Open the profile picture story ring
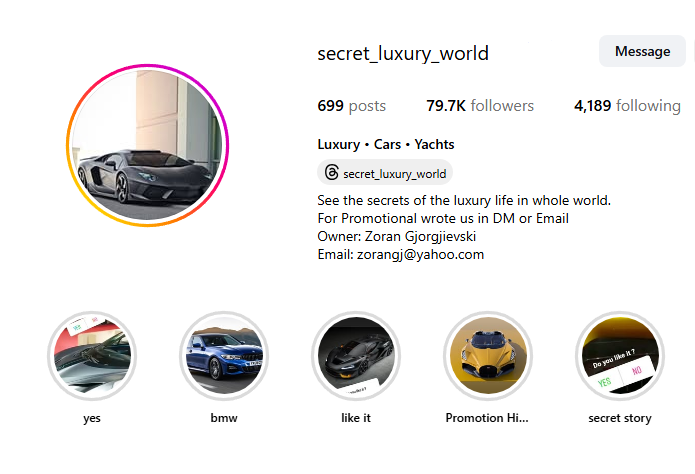Viewport: 695px width, 474px height. (x=148, y=145)
